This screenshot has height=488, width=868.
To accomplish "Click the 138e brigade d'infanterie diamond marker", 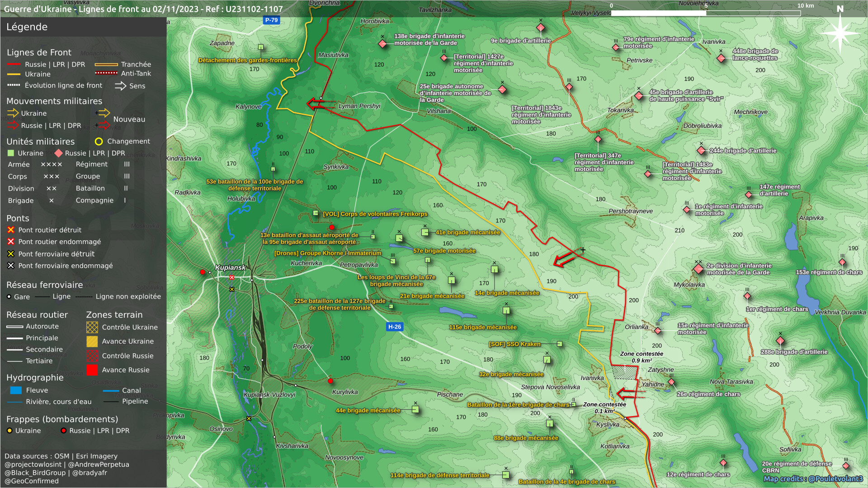I will coord(382,44).
